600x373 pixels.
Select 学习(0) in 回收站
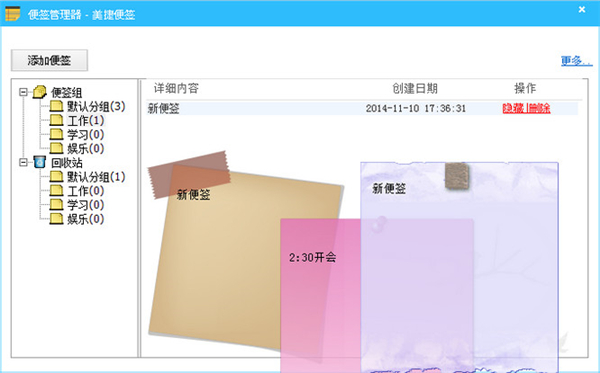coord(86,205)
